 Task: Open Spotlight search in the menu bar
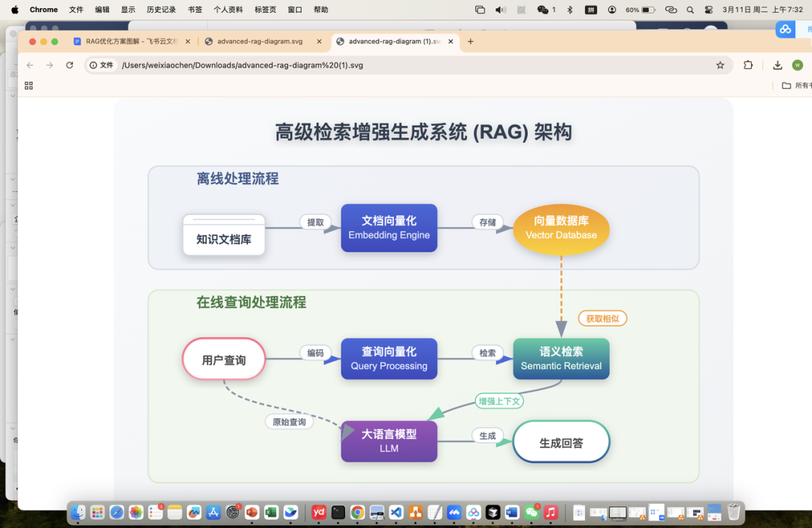click(690, 10)
